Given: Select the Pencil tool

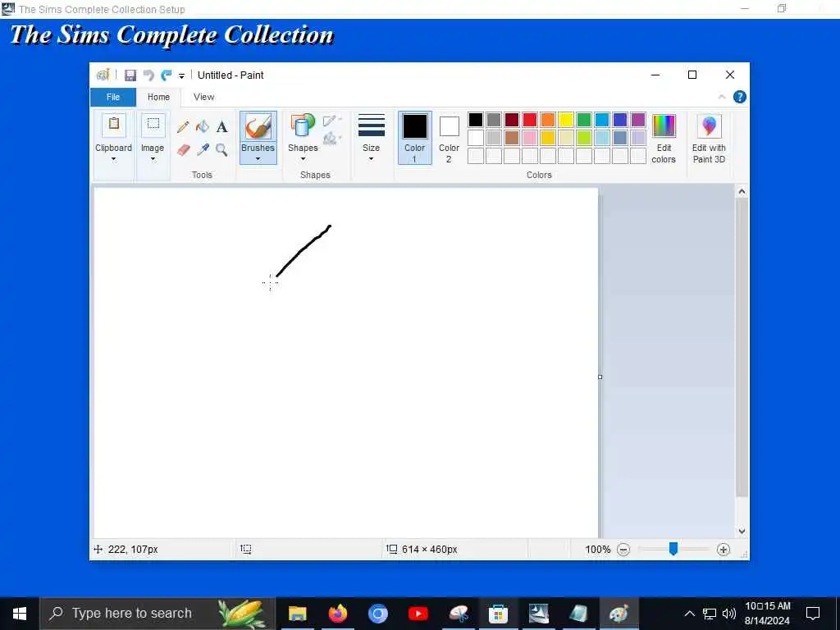Looking at the screenshot, I should (183, 127).
